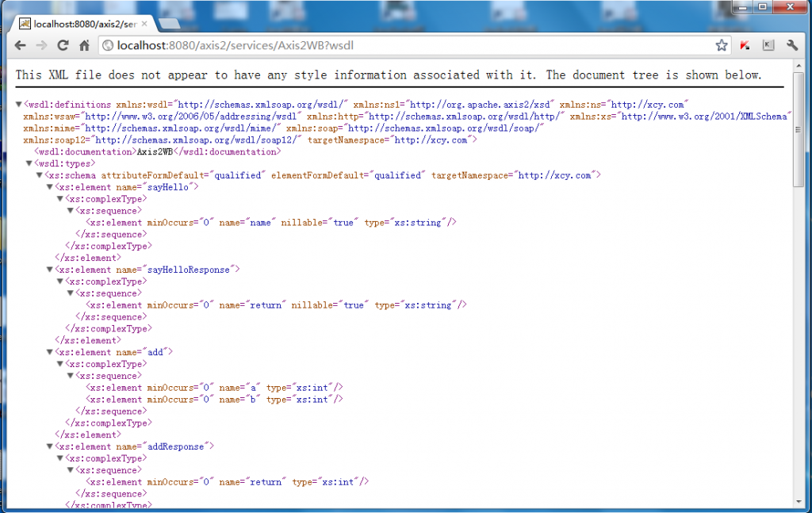The width and height of the screenshot is (812, 513).
Task: Click the 'This XML file does not appear' notice
Action: coord(389,75)
